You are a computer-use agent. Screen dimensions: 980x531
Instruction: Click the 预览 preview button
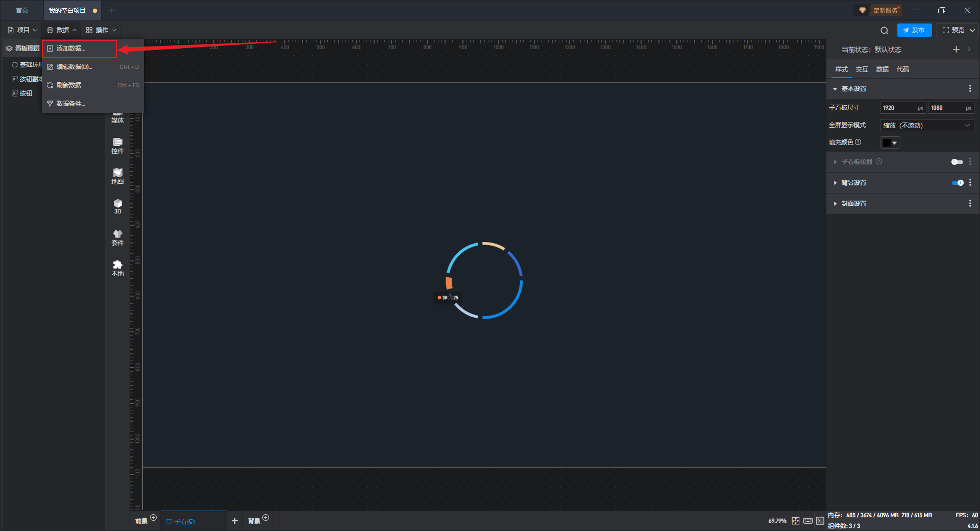pyautogui.click(x=953, y=30)
